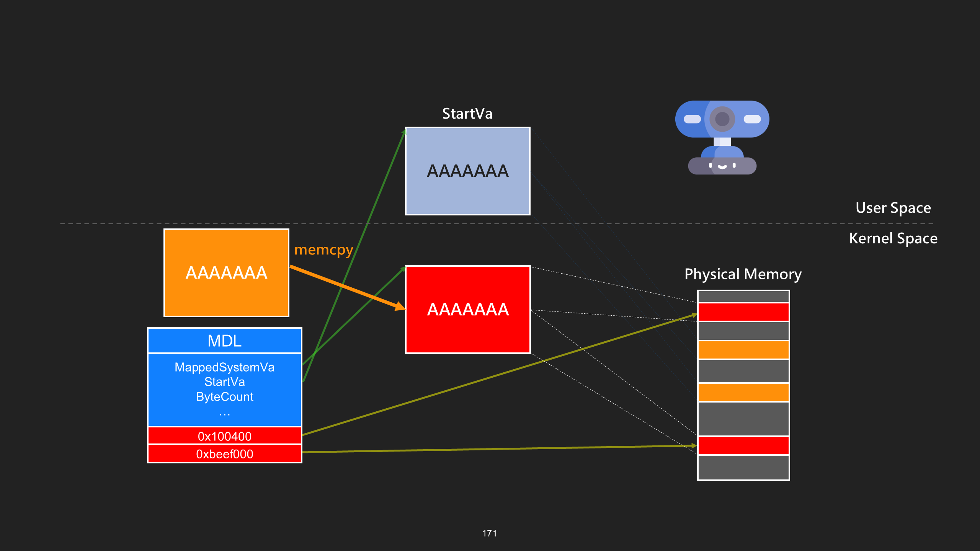This screenshot has width=980, height=551.
Task: Click the orange memcpy label
Action: pyautogui.click(x=323, y=250)
